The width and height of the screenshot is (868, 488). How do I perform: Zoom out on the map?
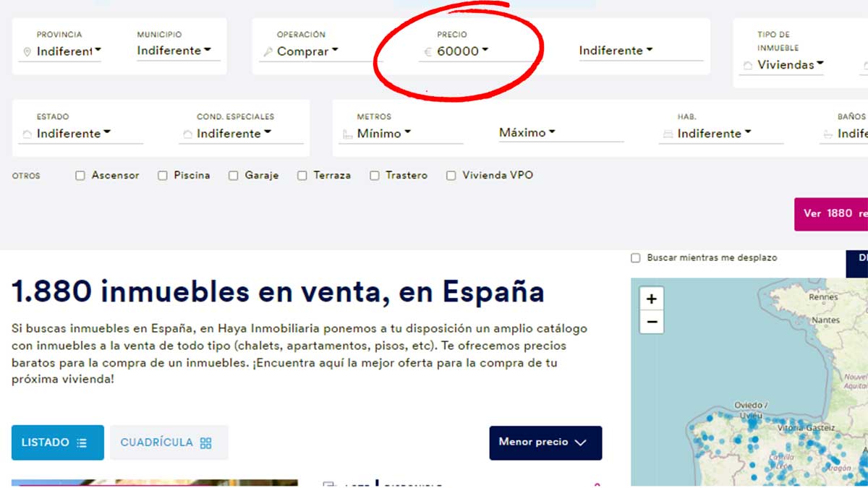point(652,322)
